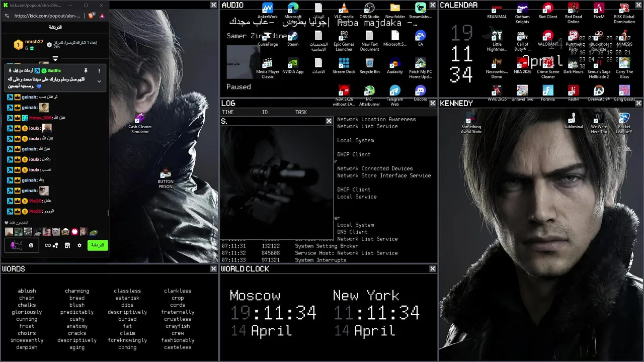Collapse the BotRix pinned message chevron
The image size is (644, 362).
pos(99,81)
